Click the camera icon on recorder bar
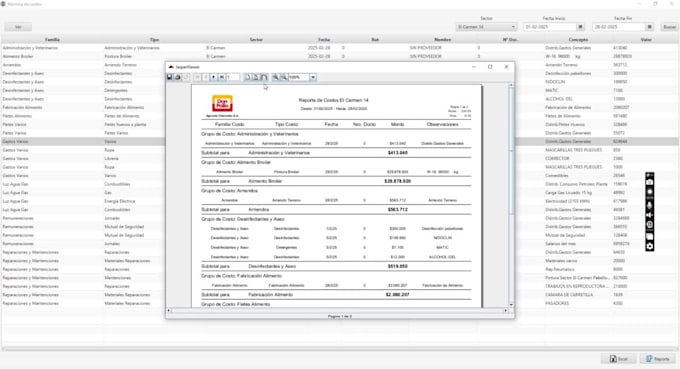Screen dimensions: 680x369 coord(650,182)
